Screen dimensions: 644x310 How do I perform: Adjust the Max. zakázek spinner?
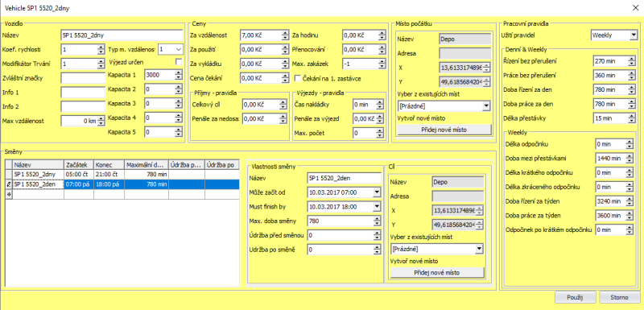point(382,64)
